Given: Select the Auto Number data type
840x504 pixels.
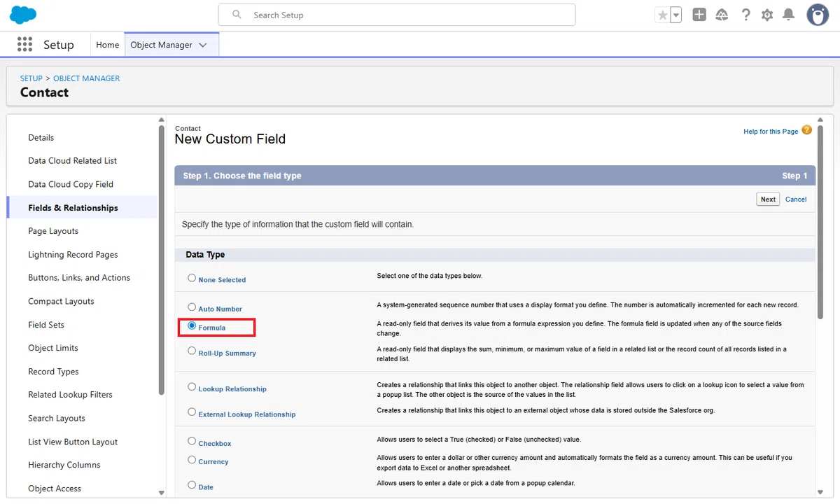Looking at the screenshot, I should [x=192, y=307].
